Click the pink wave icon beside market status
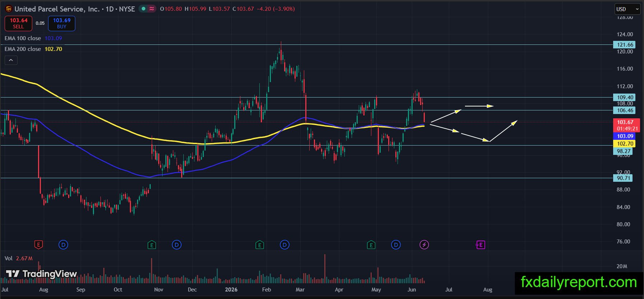This screenshot has width=644, height=299. 152,9
